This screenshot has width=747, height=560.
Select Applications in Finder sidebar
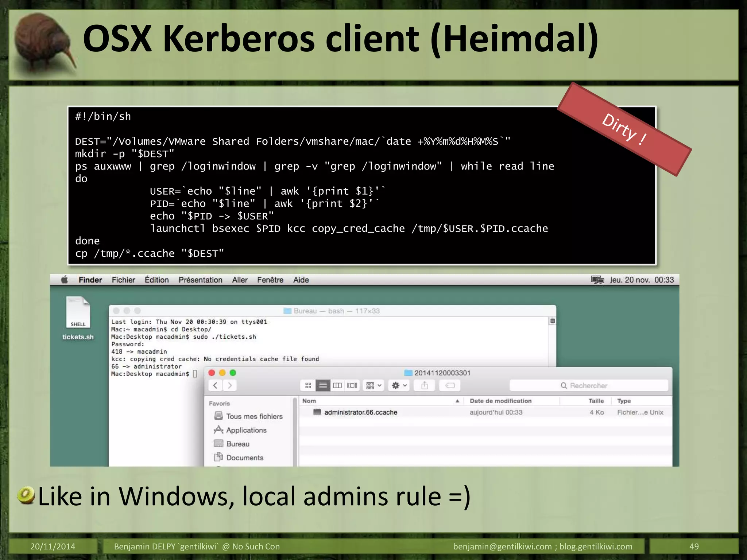tap(241, 430)
